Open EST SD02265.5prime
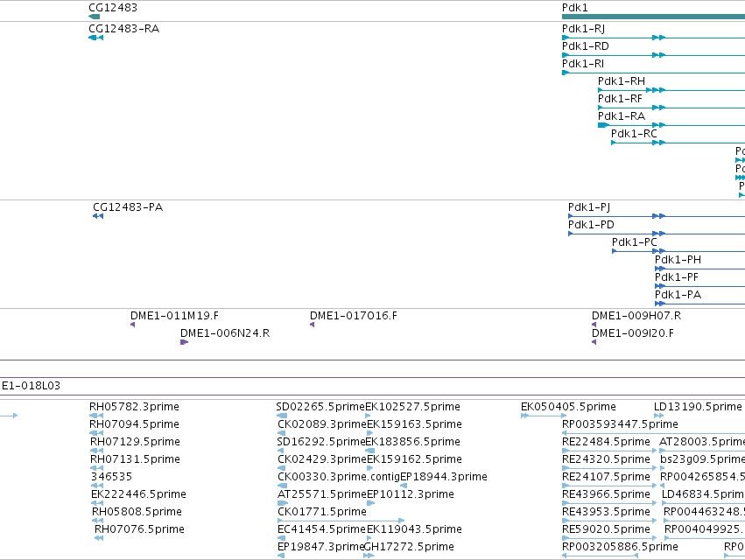Image resolution: width=745 pixels, height=560 pixels. (320, 407)
